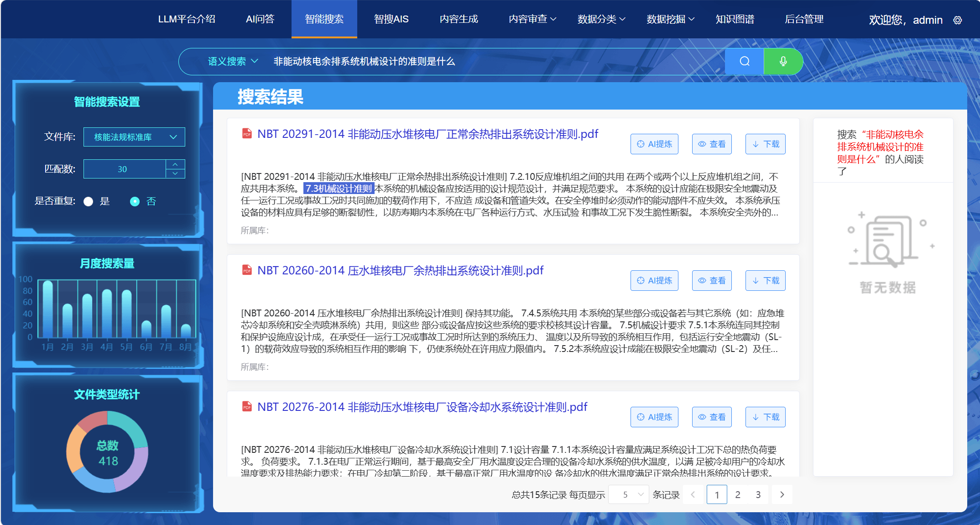Screen dimensions: 980x525
Task: Open the 智搜AIS tab
Action: tap(391, 19)
